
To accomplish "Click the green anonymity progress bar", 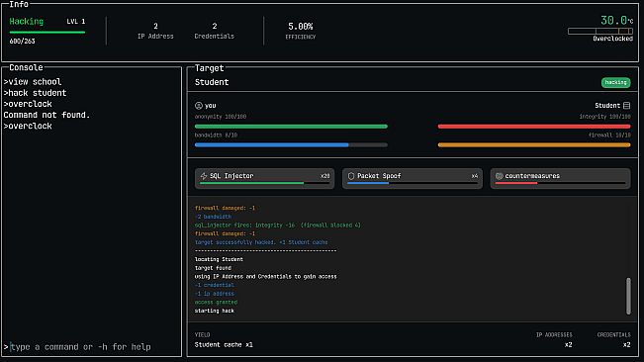I will point(291,127).
